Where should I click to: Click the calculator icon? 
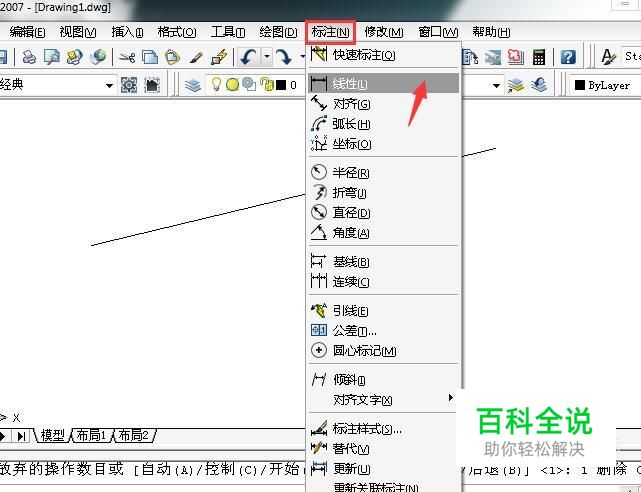coord(539,57)
